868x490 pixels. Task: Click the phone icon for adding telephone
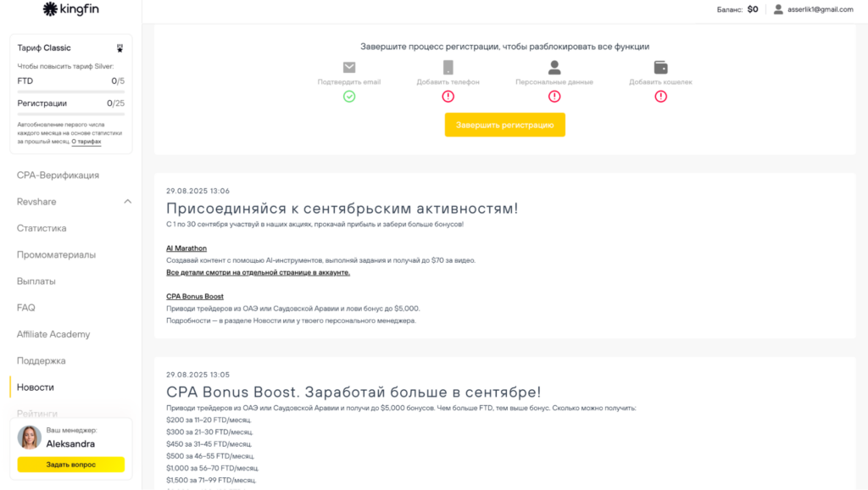coord(448,68)
